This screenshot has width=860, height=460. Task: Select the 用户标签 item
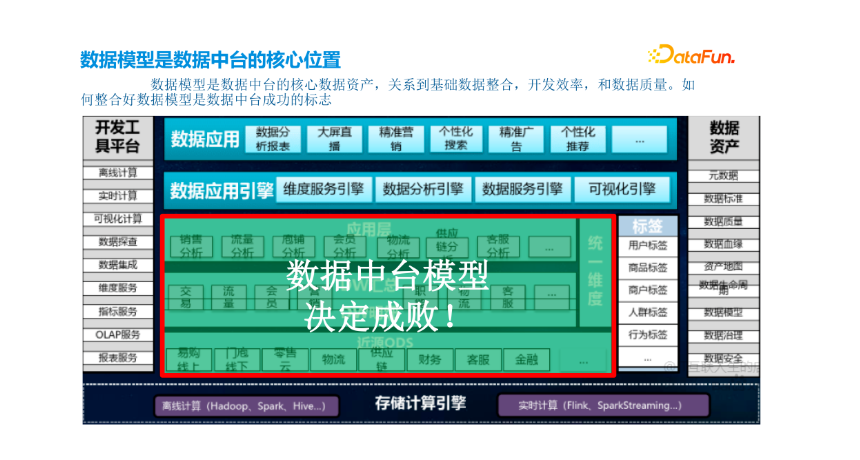click(x=648, y=246)
